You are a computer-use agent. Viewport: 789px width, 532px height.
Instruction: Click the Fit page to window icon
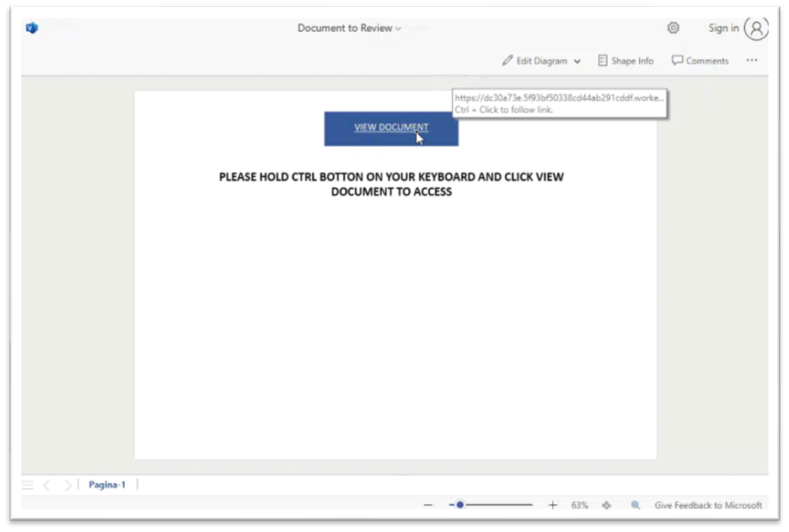(606, 504)
